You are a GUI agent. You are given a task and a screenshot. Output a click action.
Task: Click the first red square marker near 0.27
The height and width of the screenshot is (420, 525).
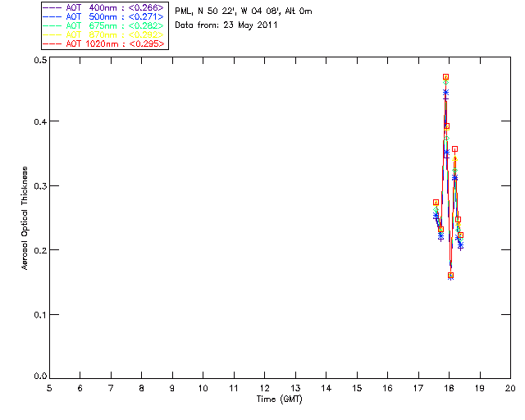[x=436, y=203]
